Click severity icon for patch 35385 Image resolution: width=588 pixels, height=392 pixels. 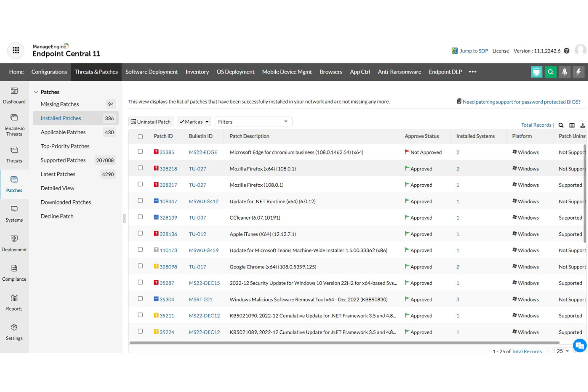point(156,152)
